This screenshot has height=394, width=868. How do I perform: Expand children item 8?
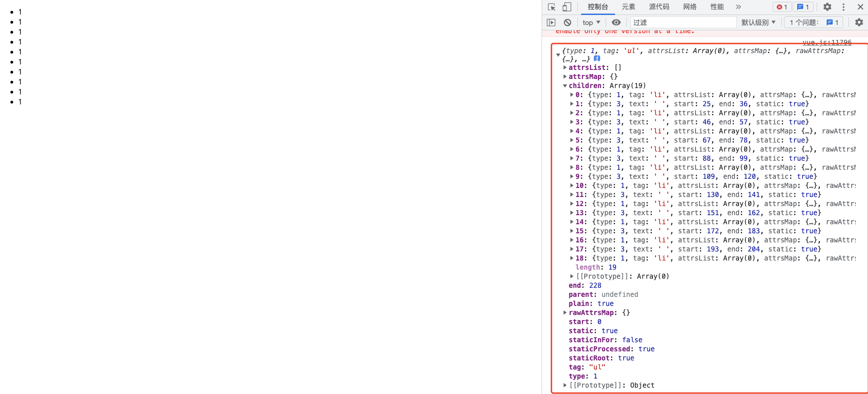pos(572,167)
